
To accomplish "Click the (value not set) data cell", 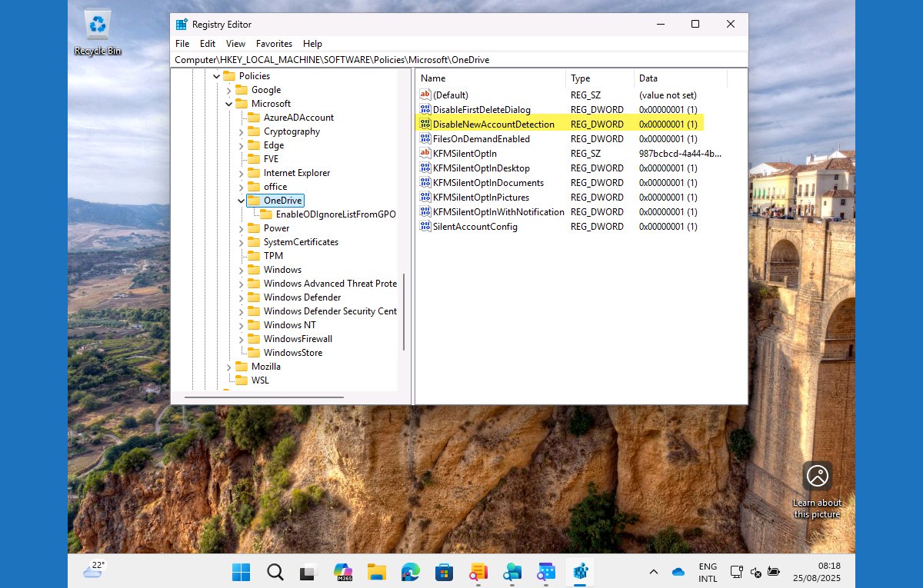I will [668, 95].
